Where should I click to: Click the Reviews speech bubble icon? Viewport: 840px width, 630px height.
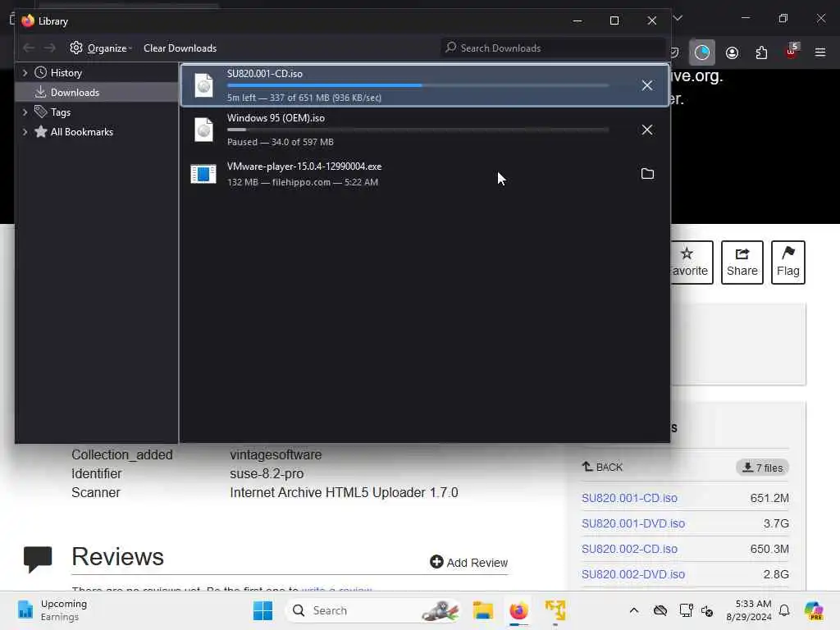38,559
